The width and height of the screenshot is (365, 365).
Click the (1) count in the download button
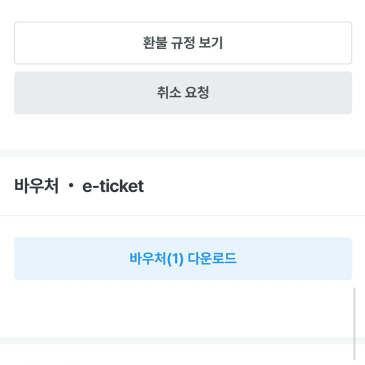click(175, 259)
